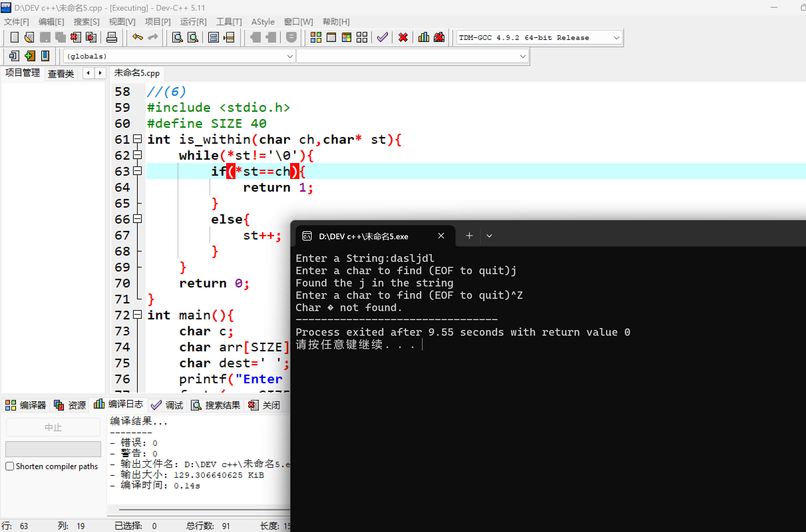Open the 运行[R] menu
The width and height of the screenshot is (806, 532).
[193, 22]
